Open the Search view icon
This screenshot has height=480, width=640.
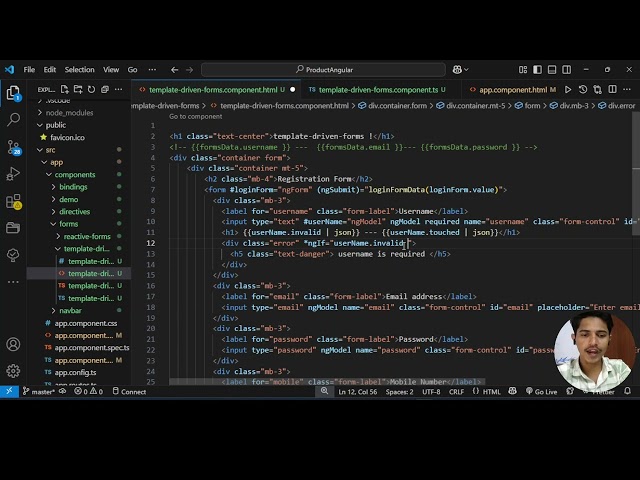[13, 120]
